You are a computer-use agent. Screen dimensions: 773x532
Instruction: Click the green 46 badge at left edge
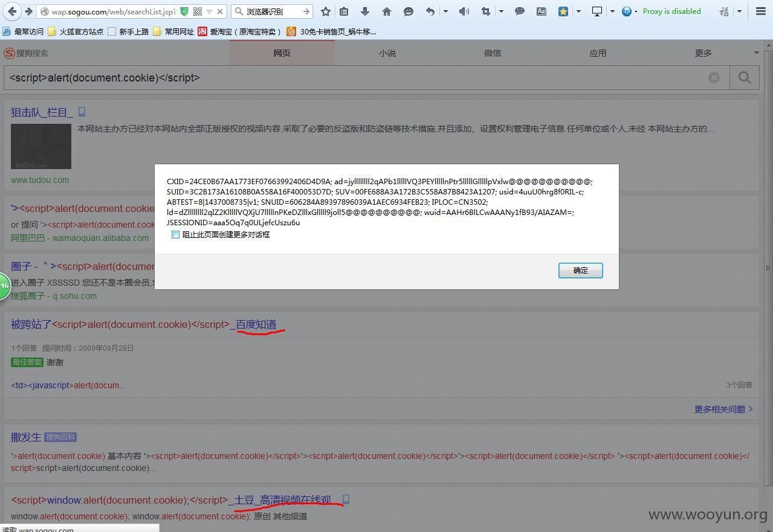[4, 286]
